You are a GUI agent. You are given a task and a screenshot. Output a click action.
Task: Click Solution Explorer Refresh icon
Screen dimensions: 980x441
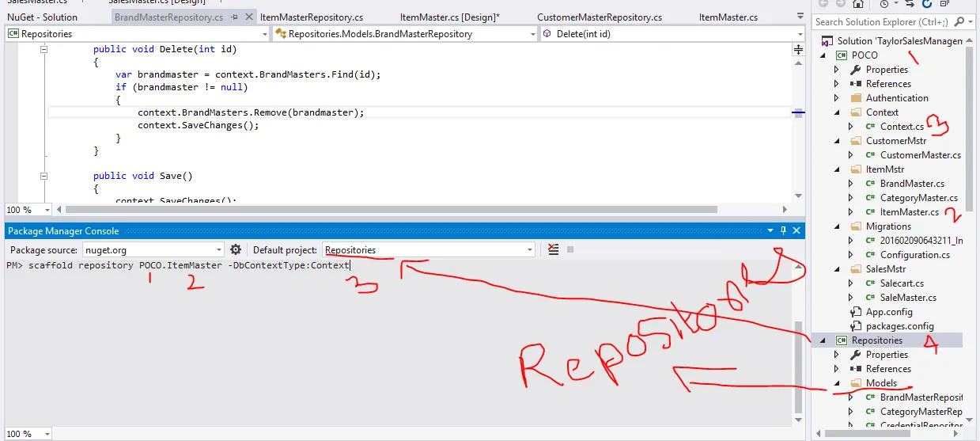click(x=928, y=4)
